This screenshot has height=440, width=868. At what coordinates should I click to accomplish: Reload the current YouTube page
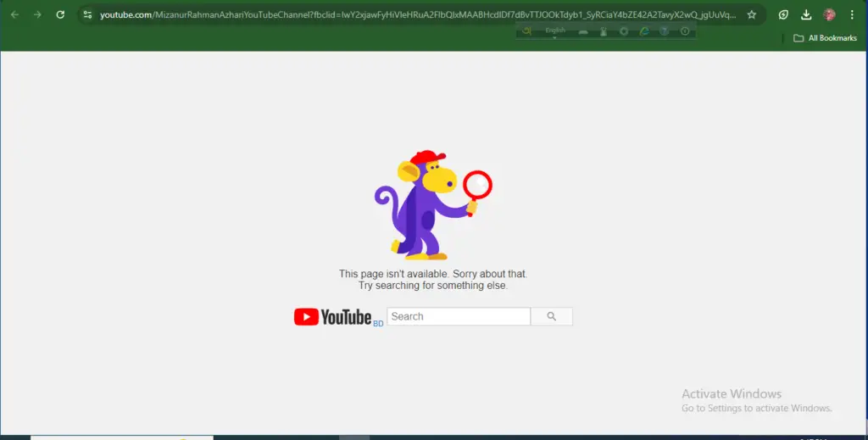(x=59, y=14)
